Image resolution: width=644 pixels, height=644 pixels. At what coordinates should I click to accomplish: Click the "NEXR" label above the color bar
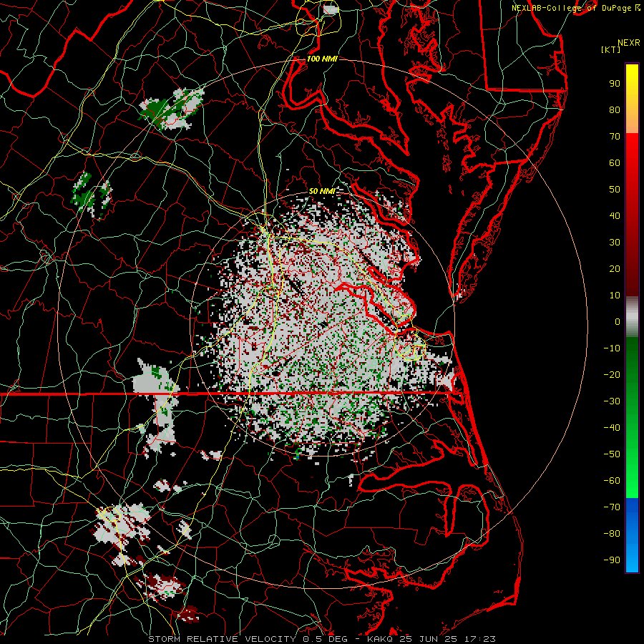pos(629,43)
